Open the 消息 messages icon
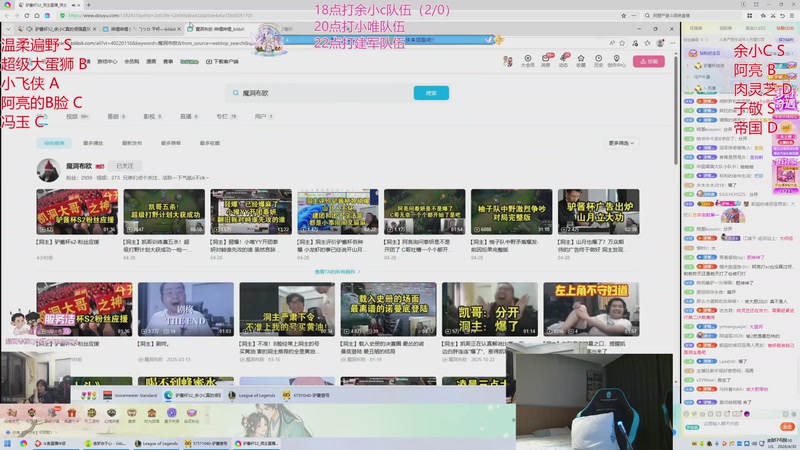 tap(545, 61)
